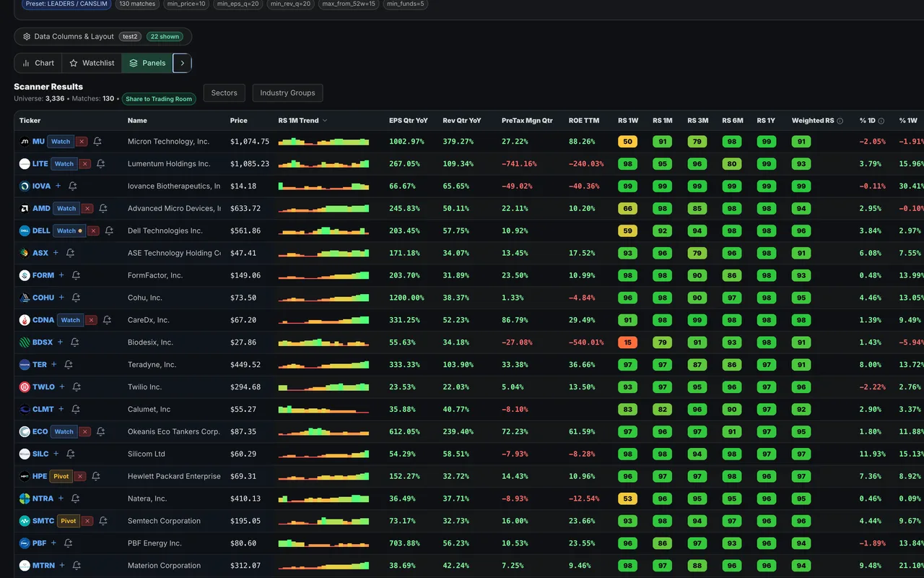Remove CDNA watch tag with X
The height and width of the screenshot is (578, 924).
point(91,320)
